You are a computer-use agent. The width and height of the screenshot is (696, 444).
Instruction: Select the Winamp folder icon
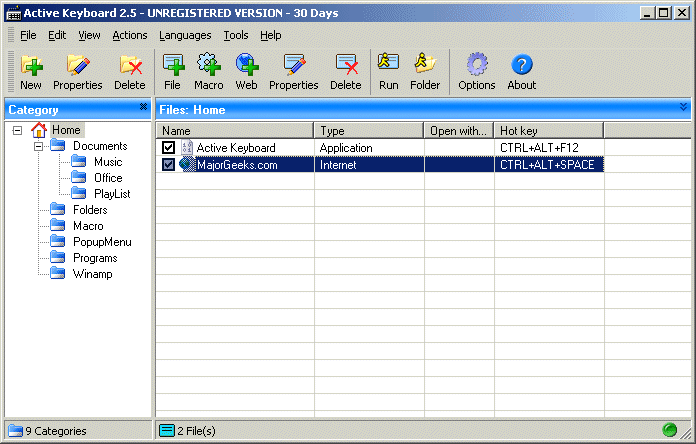[x=58, y=273]
